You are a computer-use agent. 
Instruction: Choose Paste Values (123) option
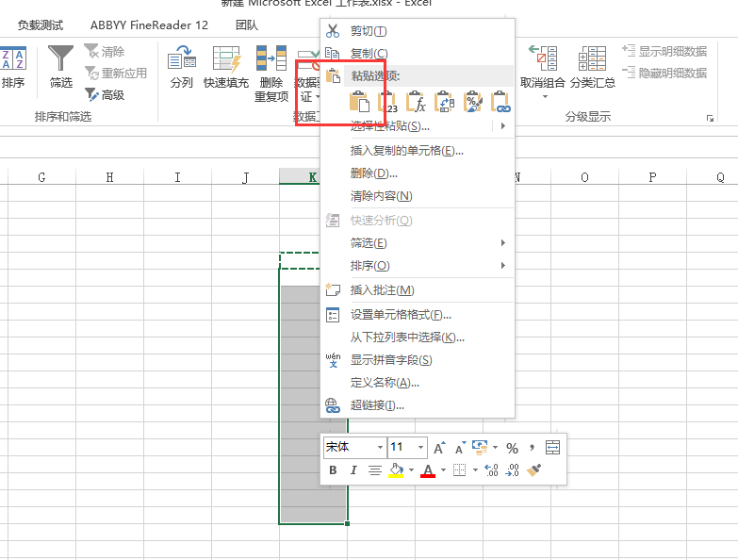pyautogui.click(x=387, y=102)
